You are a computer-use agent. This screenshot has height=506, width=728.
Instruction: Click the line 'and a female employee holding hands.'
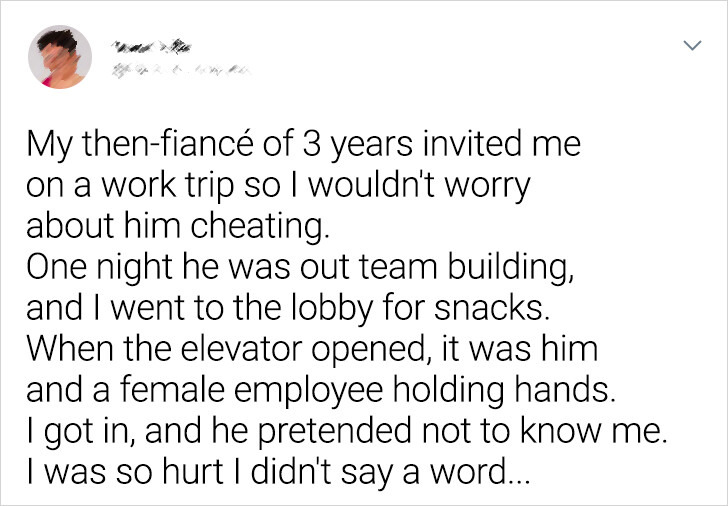pyautogui.click(x=321, y=390)
